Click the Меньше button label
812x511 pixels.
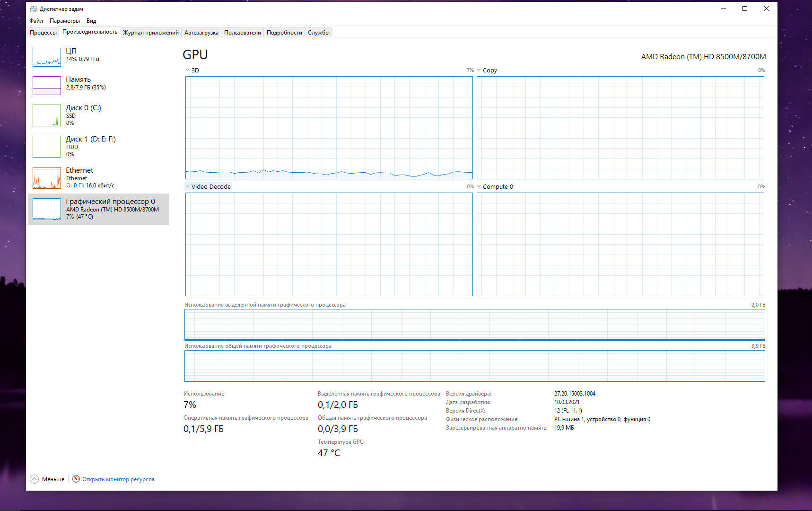(53, 479)
